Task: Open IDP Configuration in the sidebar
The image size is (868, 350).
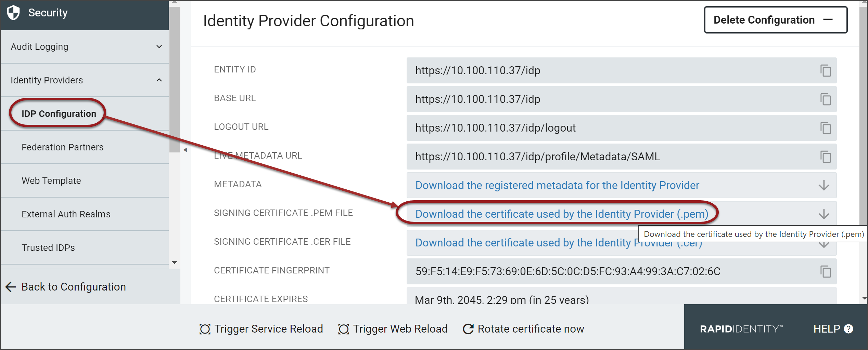Action: 59,113
